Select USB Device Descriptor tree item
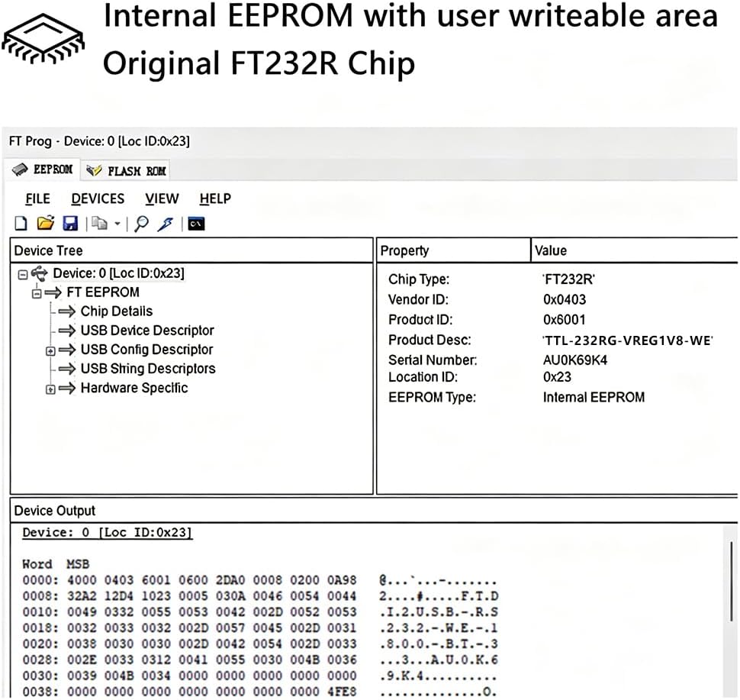 147,331
